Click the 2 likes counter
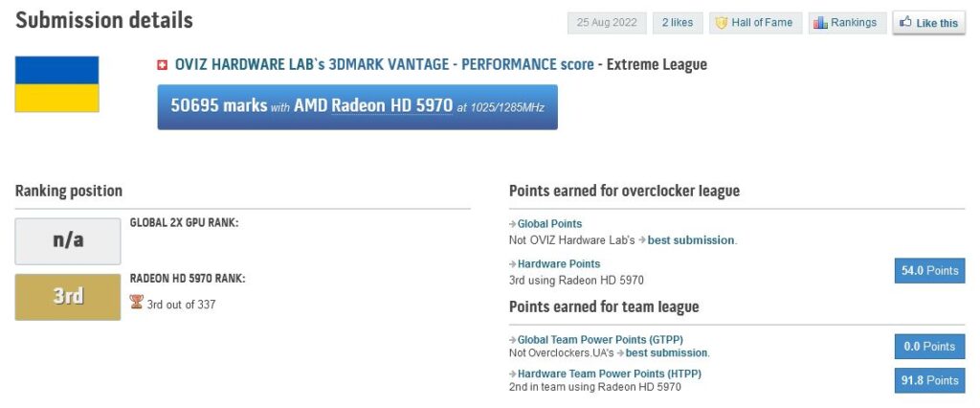 click(678, 23)
